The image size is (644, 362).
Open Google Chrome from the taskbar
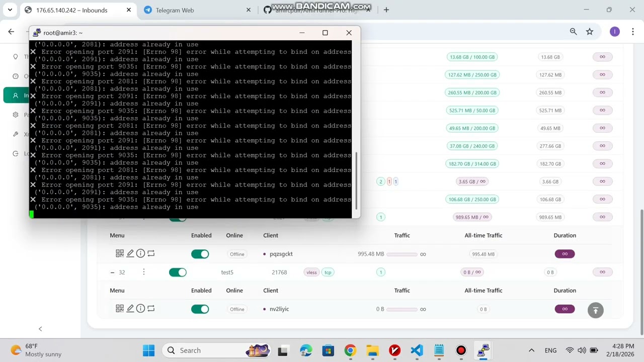350,350
